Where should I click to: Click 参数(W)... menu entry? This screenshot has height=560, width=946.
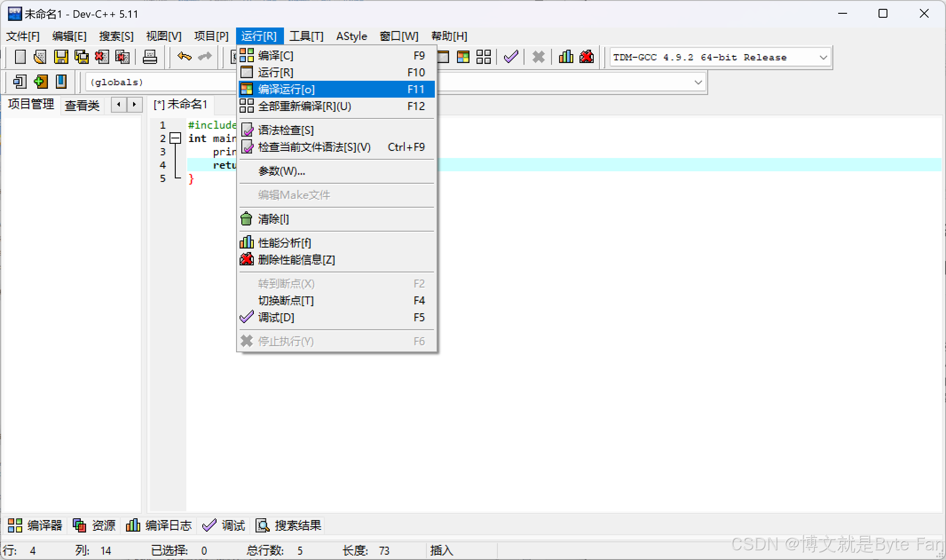tap(281, 171)
